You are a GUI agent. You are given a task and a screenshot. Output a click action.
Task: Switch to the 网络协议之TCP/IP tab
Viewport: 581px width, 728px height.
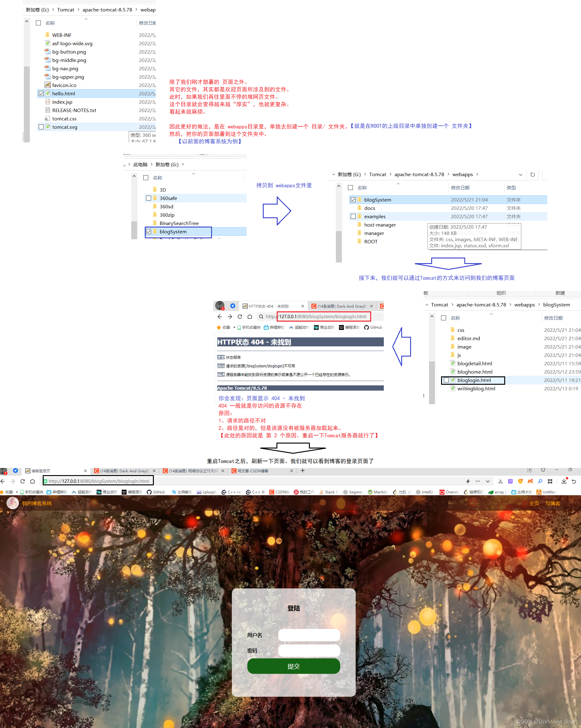193,471
